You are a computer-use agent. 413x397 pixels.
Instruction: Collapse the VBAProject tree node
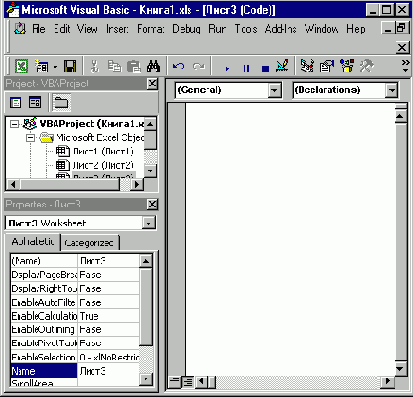tap(14, 124)
